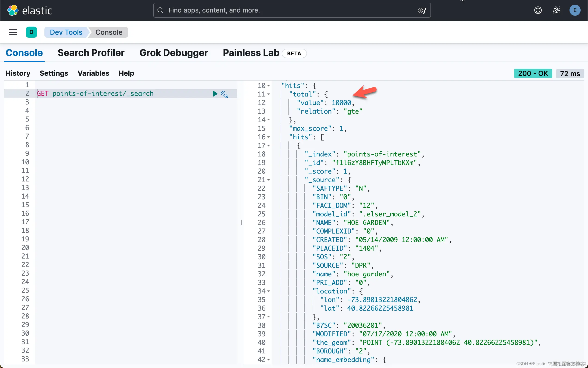Open the hamburger navigation menu
This screenshot has height=368, width=588.
click(x=13, y=32)
